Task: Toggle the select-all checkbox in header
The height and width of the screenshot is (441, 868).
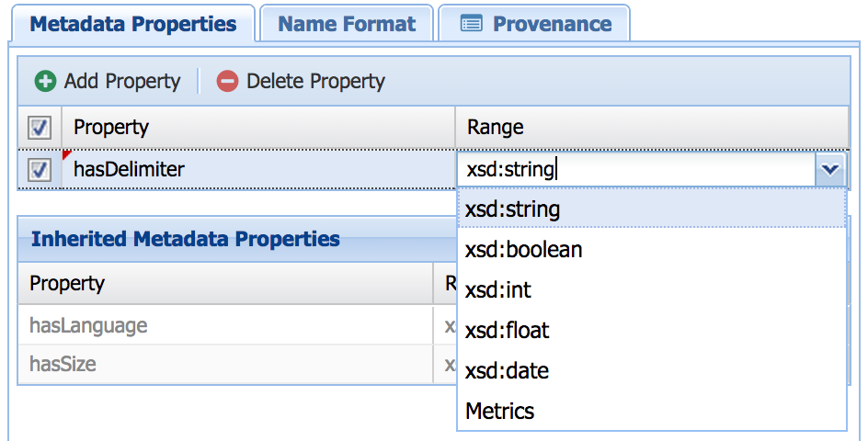Action: pyautogui.click(x=40, y=128)
